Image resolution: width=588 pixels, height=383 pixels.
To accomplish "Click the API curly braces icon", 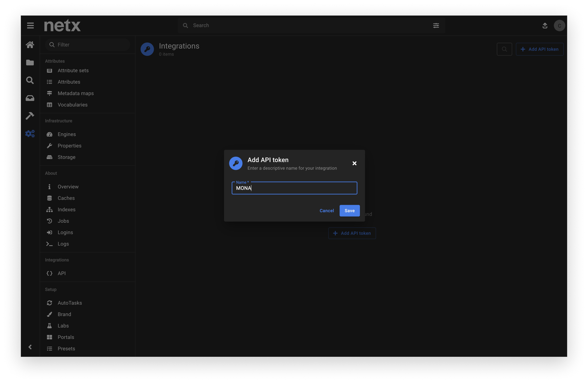I will tap(49, 273).
